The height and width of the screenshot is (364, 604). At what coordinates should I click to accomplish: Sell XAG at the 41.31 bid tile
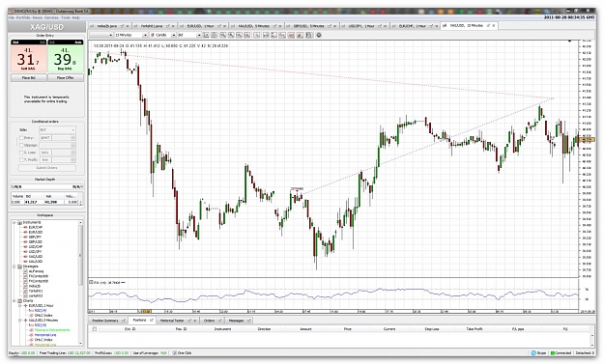point(28,58)
